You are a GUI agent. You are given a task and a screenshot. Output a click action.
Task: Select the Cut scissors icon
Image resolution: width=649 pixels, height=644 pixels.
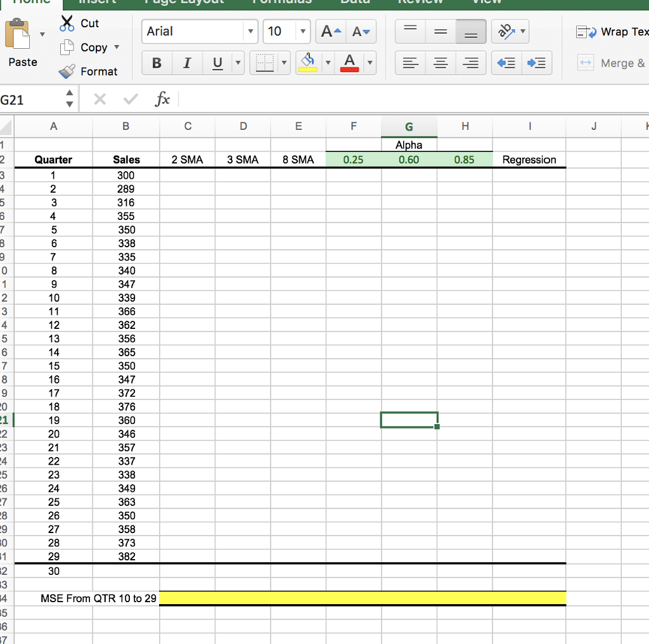(67, 23)
